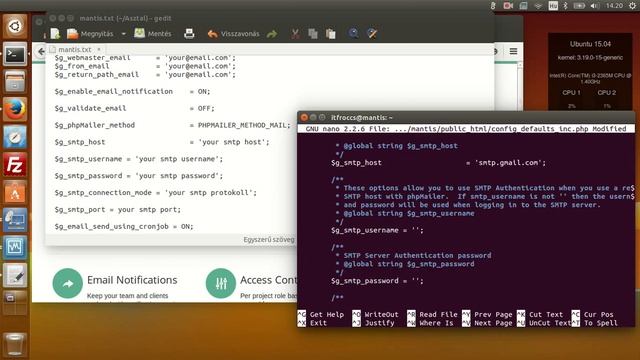Image resolution: width=640 pixels, height=360 pixels.
Task: Open the Files manager in launcher
Action: click(x=15, y=82)
